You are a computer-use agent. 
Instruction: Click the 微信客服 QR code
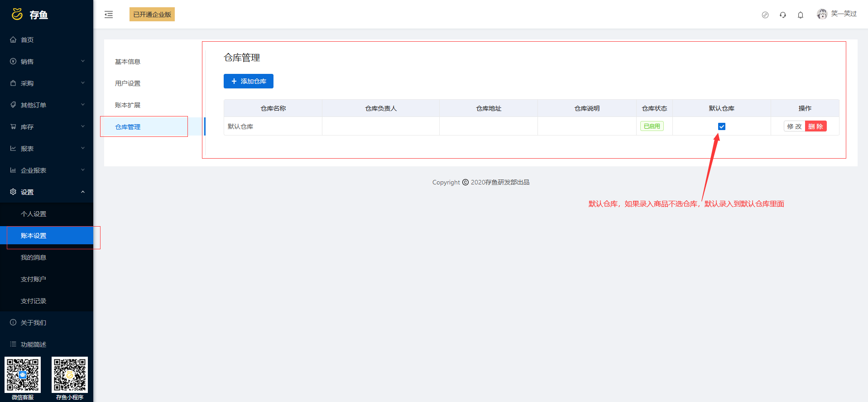23,375
